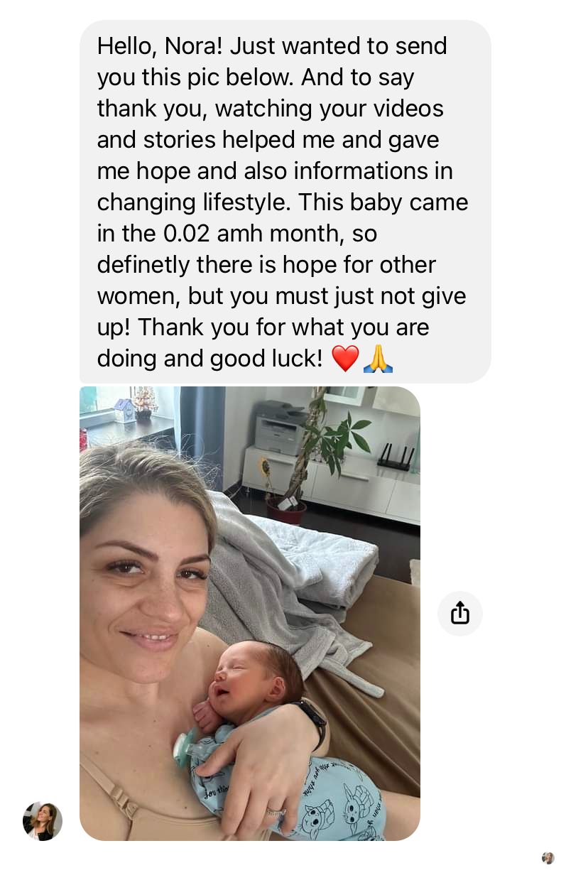
Task: Tap the printer in the photo background
Action: coord(280,428)
